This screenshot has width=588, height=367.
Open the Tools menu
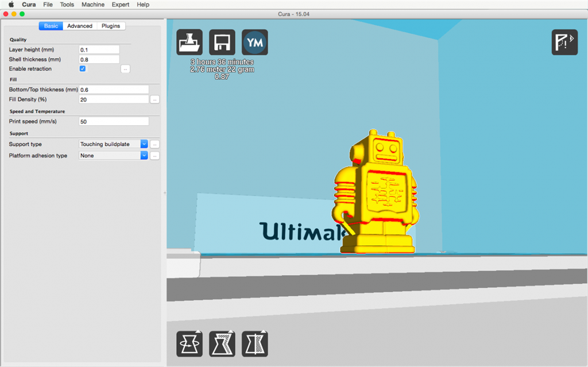coord(67,5)
